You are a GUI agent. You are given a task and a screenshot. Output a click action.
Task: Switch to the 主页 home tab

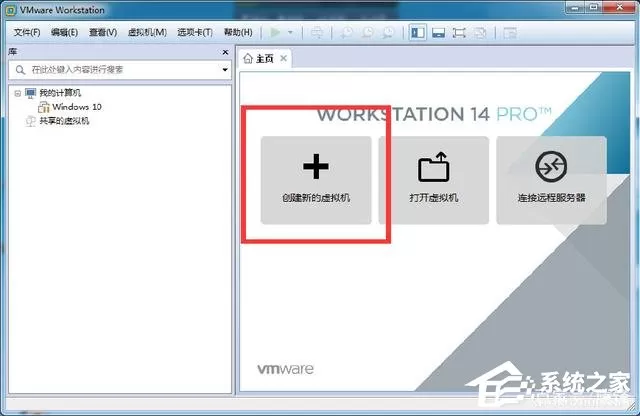(x=265, y=59)
